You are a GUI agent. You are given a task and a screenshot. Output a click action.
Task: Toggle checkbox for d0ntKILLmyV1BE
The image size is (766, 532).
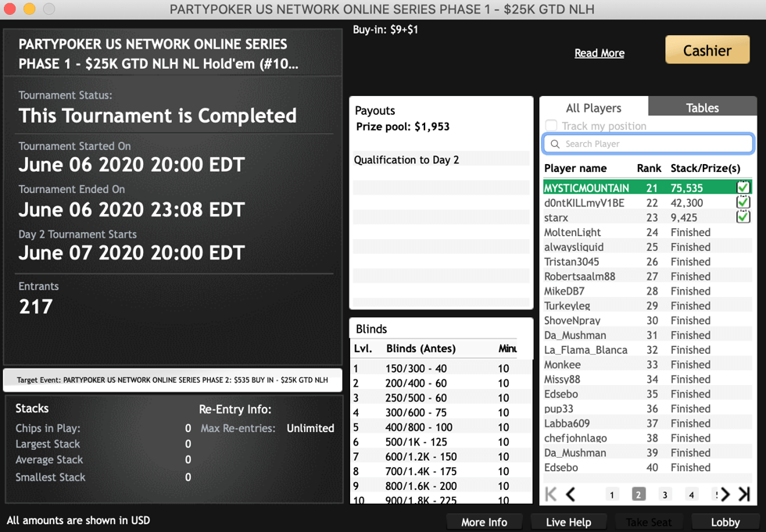coord(743,202)
